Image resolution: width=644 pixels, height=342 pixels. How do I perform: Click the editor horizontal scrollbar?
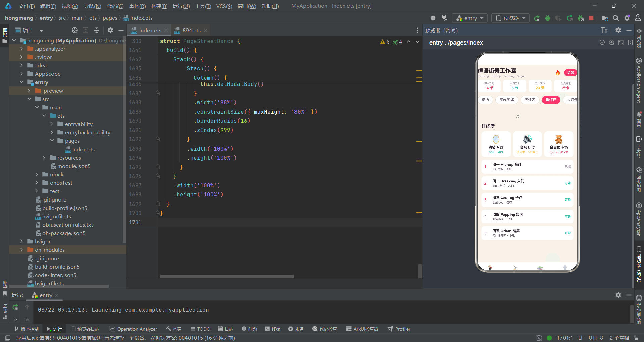pos(227,276)
